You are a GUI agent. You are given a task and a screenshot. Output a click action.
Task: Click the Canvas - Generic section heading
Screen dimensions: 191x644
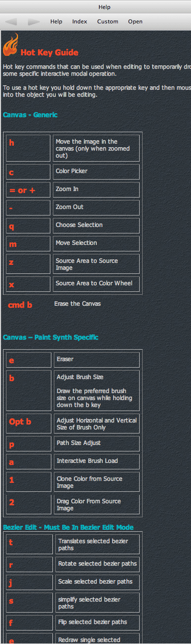click(x=30, y=115)
